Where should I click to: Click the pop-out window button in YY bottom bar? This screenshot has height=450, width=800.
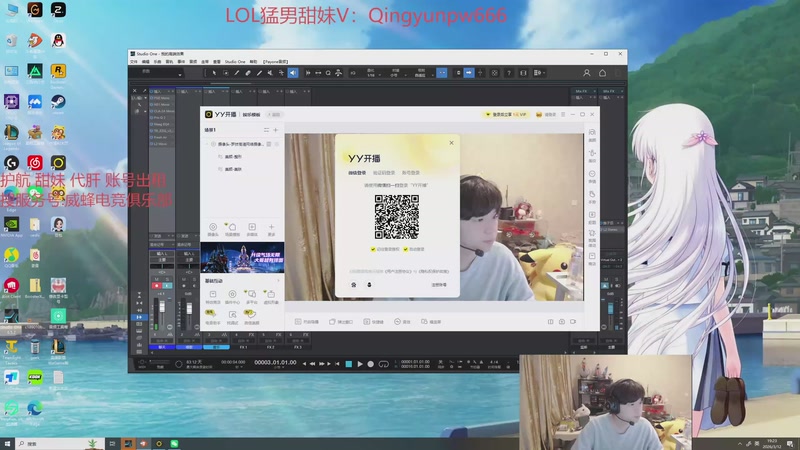tap(341, 322)
